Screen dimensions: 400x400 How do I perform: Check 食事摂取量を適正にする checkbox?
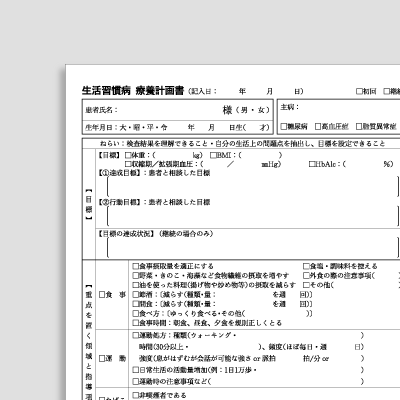coord(135,266)
